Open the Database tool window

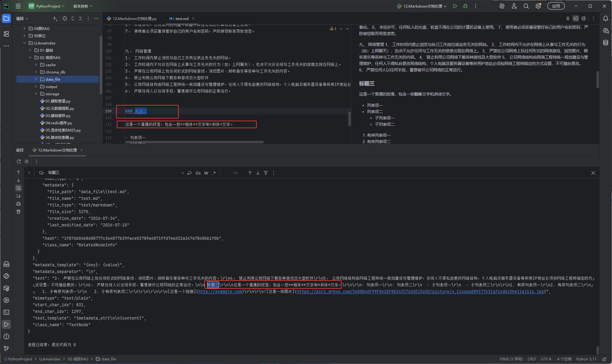coord(606,43)
